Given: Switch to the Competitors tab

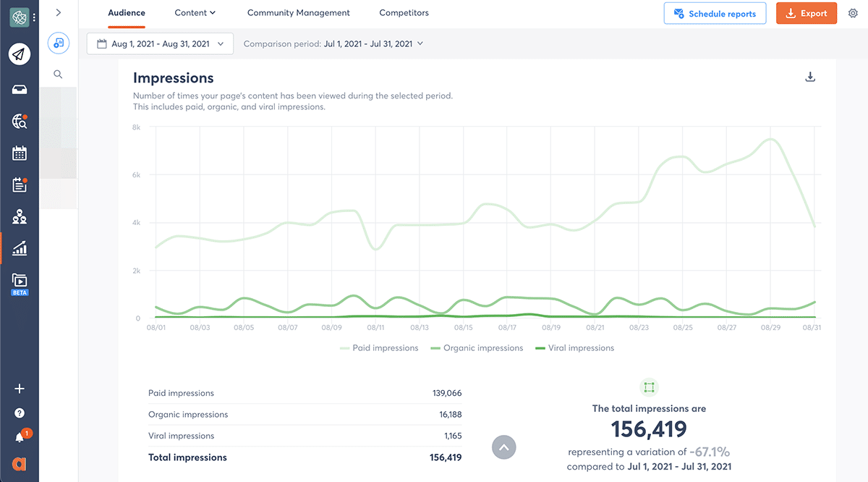Looking at the screenshot, I should click(x=404, y=13).
